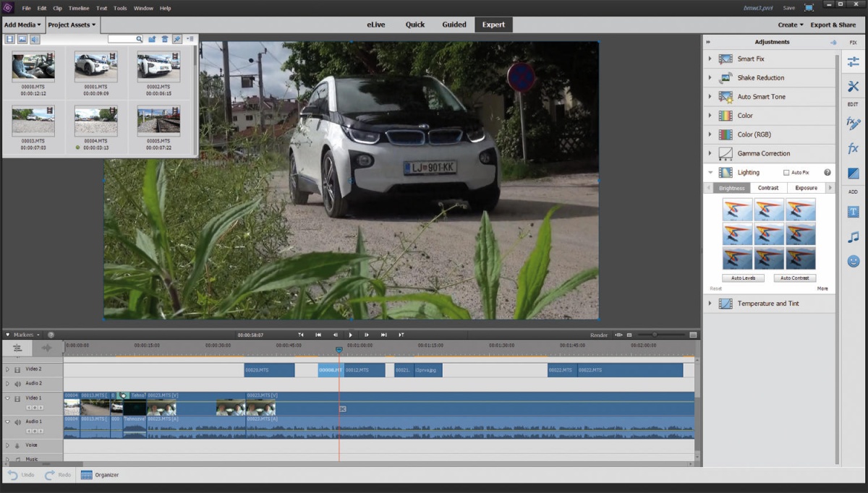Collapse the Audio 1 track
This screenshot has height=493, width=868.
tap(8, 421)
